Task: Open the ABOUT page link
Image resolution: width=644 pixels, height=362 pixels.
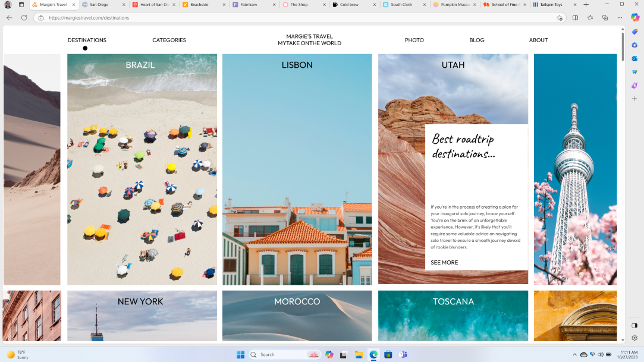Action: [x=538, y=40]
